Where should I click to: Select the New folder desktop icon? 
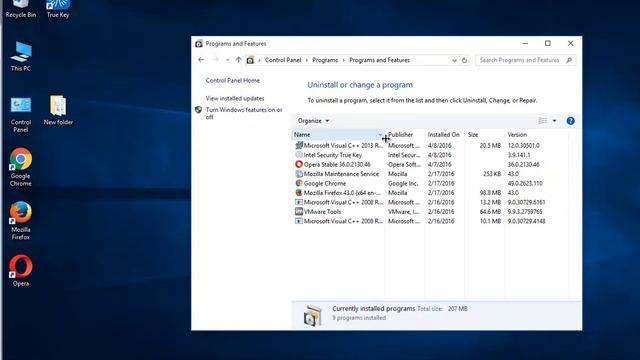point(58,110)
